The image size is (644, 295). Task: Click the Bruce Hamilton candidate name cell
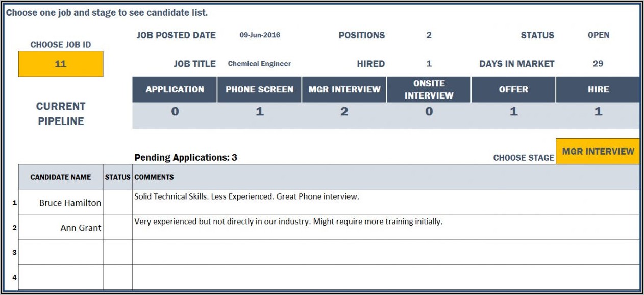(61, 203)
